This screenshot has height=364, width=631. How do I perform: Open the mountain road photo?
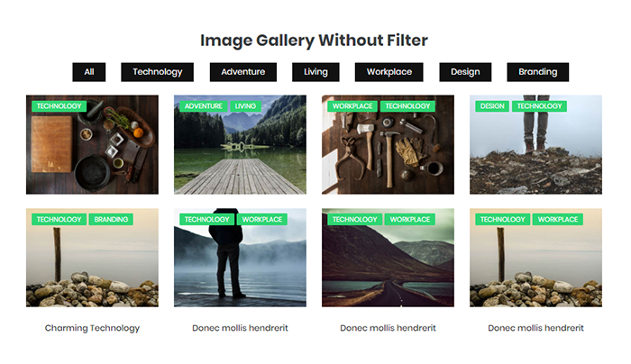(388, 266)
